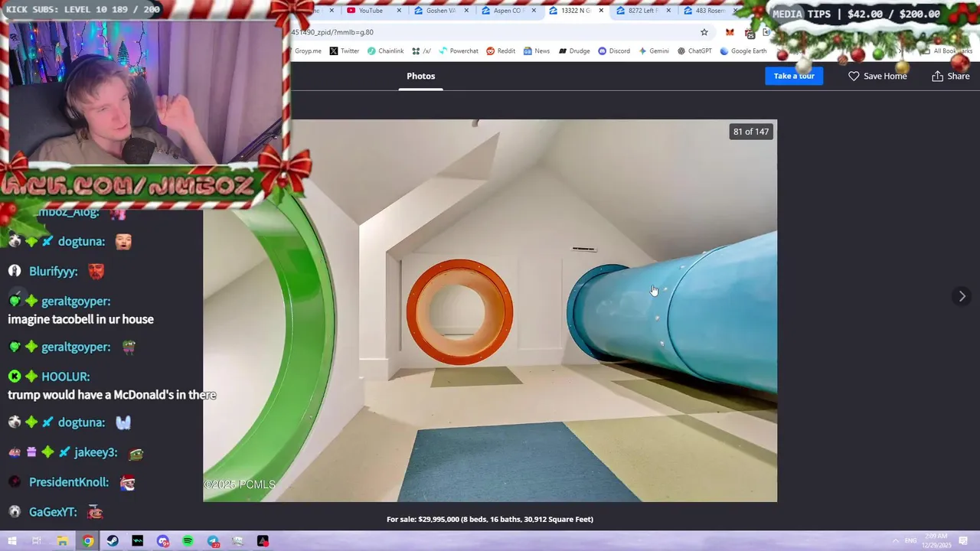Open the Drudge bookmark
This screenshot has width=980, height=551.
574,51
